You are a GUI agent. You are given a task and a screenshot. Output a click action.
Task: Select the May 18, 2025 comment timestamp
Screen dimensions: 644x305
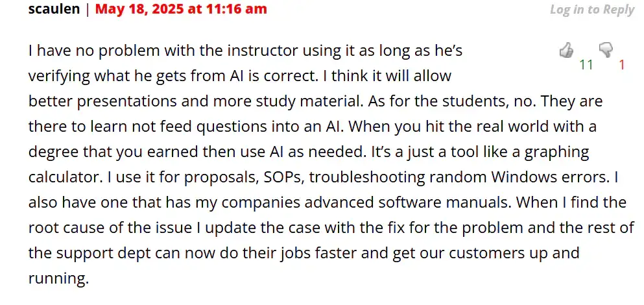tap(181, 9)
